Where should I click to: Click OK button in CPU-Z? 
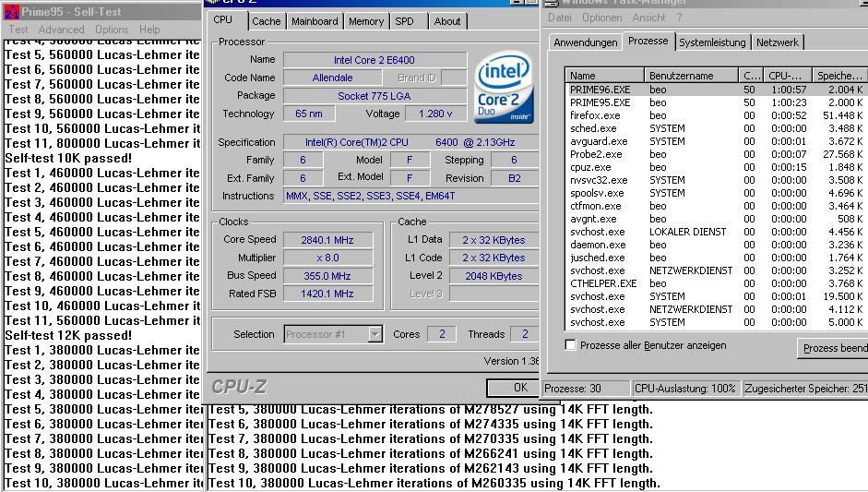click(513, 388)
